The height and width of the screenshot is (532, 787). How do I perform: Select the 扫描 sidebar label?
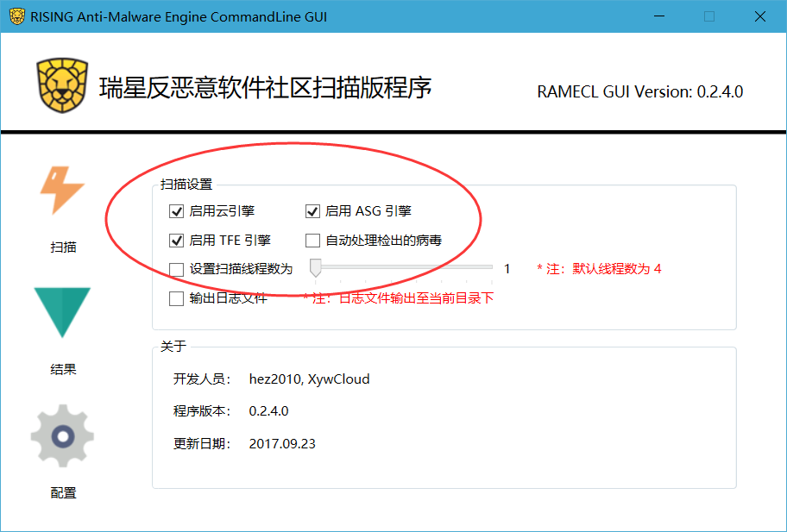(x=63, y=247)
